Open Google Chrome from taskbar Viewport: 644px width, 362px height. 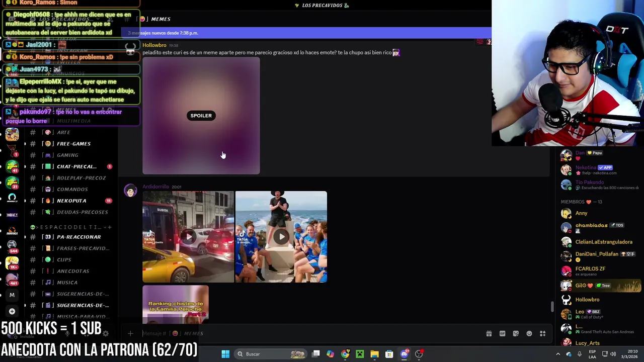tap(345, 354)
